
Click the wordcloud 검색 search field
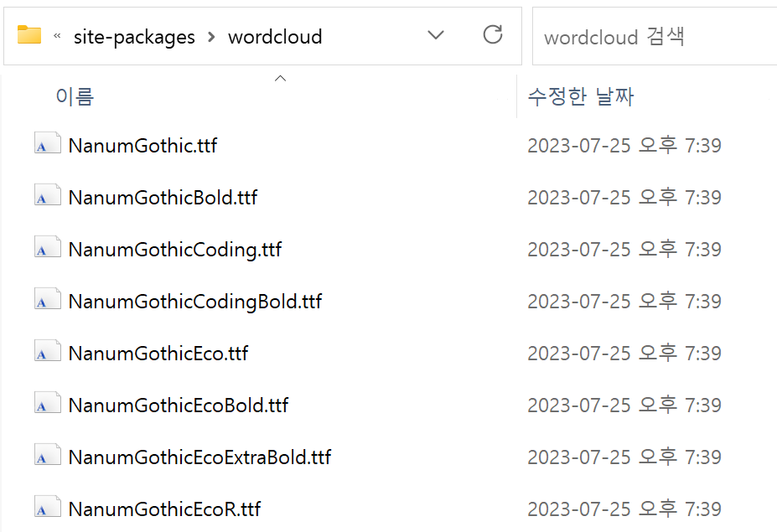pos(655,36)
